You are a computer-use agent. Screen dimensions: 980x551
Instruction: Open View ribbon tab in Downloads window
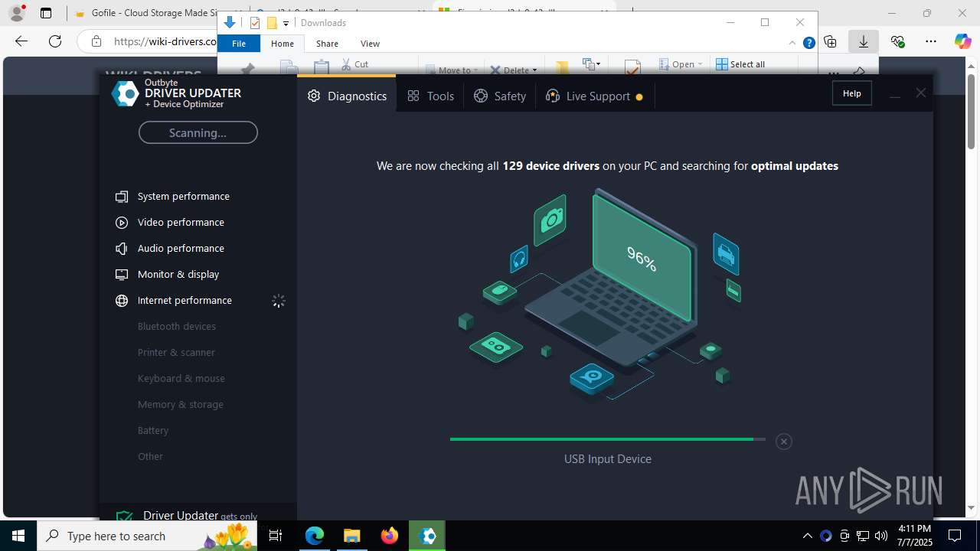tap(370, 44)
